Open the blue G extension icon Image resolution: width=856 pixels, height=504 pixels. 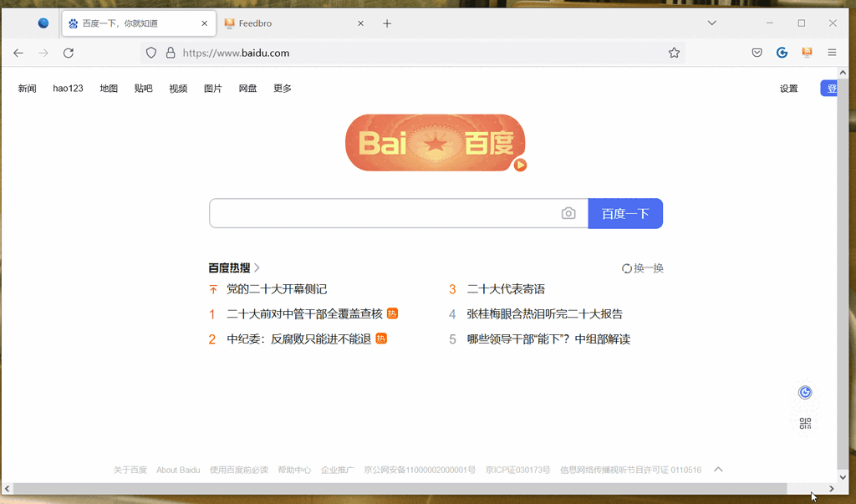pyautogui.click(x=782, y=53)
